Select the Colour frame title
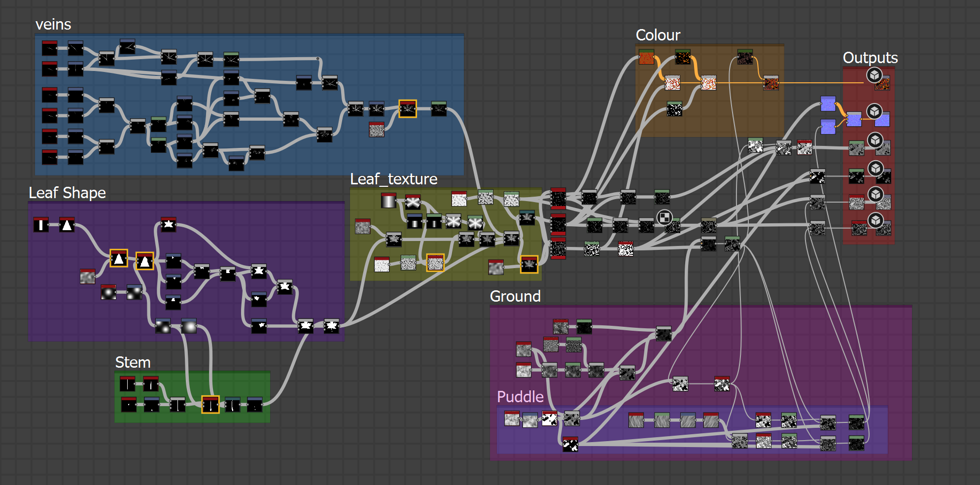The height and width of the screenshot is (485, 980). click(658, 35)
